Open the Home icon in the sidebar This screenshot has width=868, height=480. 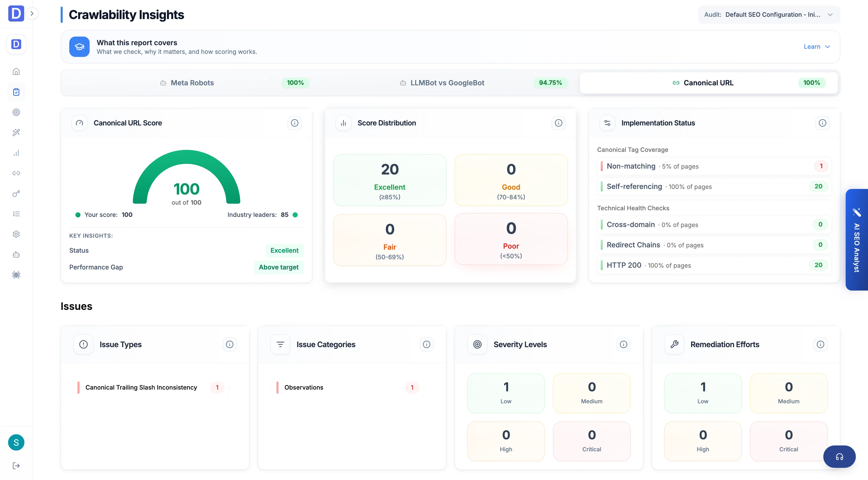pyautogui.click(x=16, y=71)
